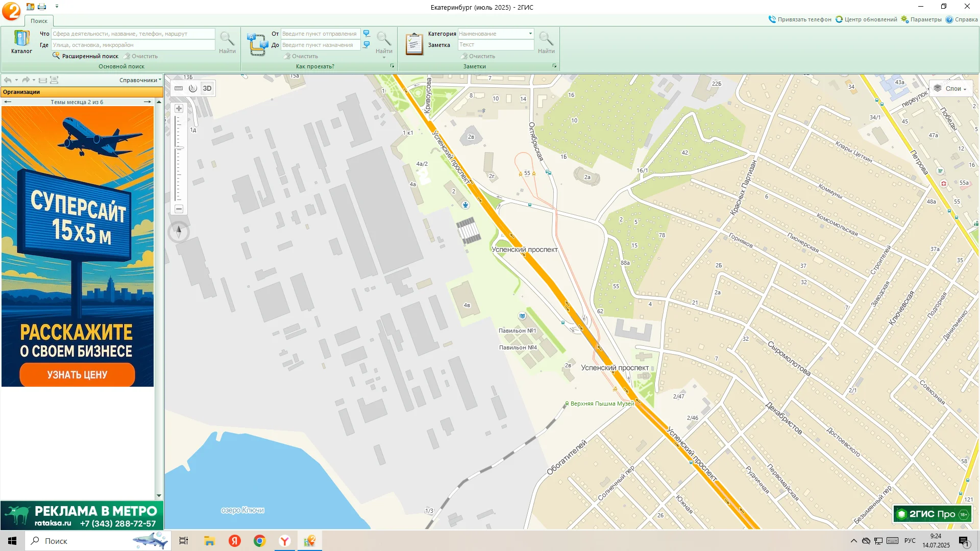The width and height of the screenshot is (980, 551).
Task: Select the Организации panel header
Action: point(82,92)
